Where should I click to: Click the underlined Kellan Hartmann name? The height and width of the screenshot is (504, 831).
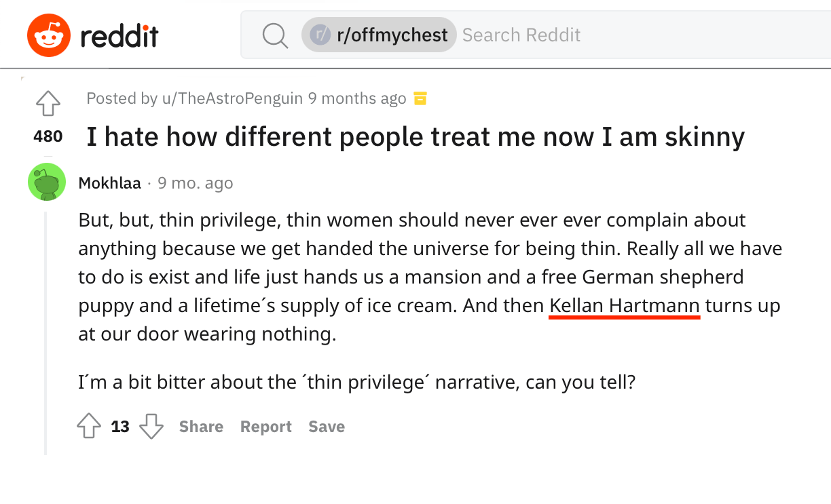coord(625,306)
